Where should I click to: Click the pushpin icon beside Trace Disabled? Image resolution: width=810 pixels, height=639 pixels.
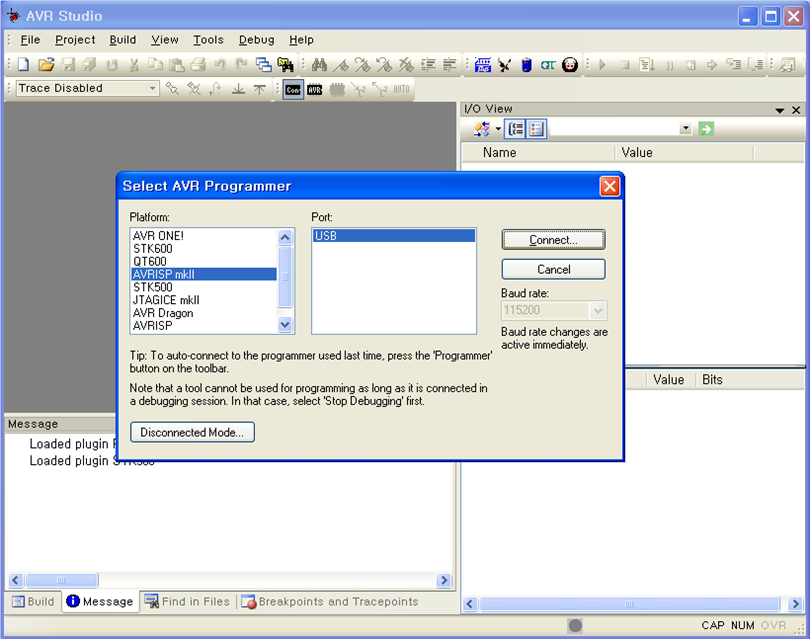click(x=172, y=89)
